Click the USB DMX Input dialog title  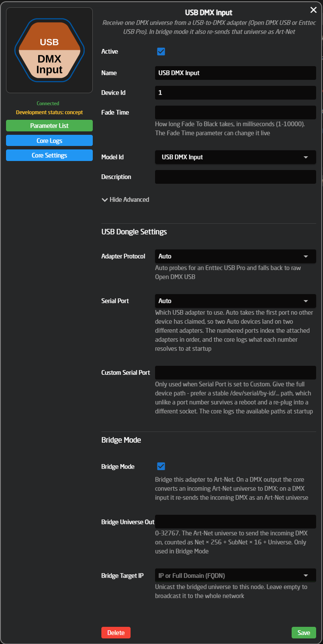[209, 13]
